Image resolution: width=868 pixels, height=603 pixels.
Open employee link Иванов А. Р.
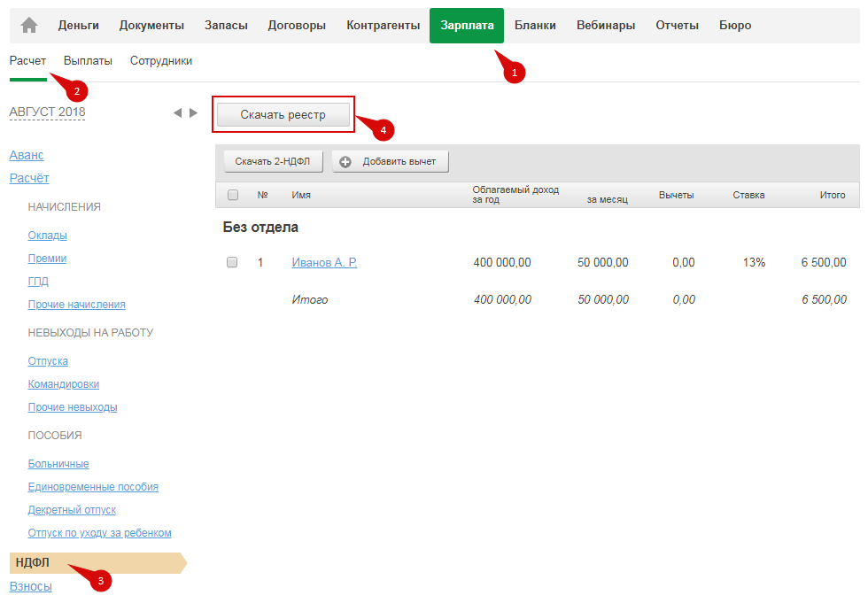(324, 263)
